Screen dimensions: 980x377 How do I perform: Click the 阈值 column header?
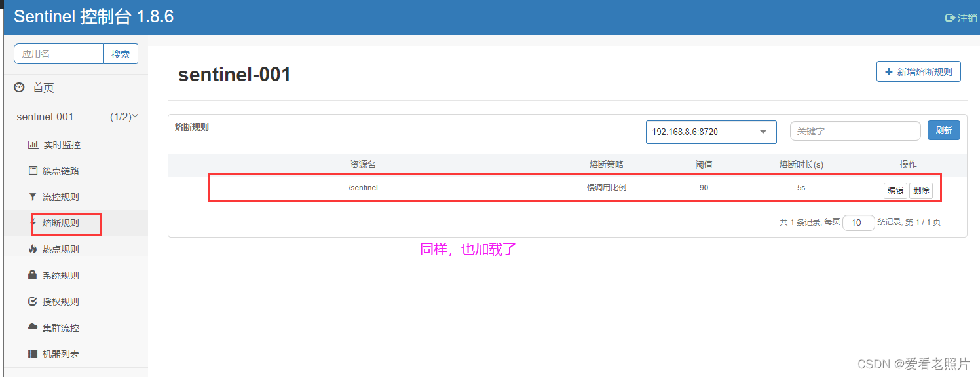point(704,165)
